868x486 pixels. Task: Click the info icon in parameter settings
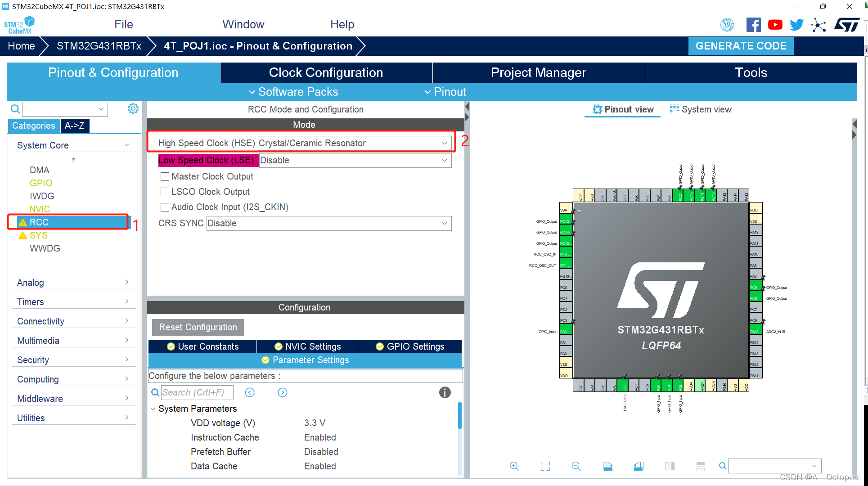445,392
